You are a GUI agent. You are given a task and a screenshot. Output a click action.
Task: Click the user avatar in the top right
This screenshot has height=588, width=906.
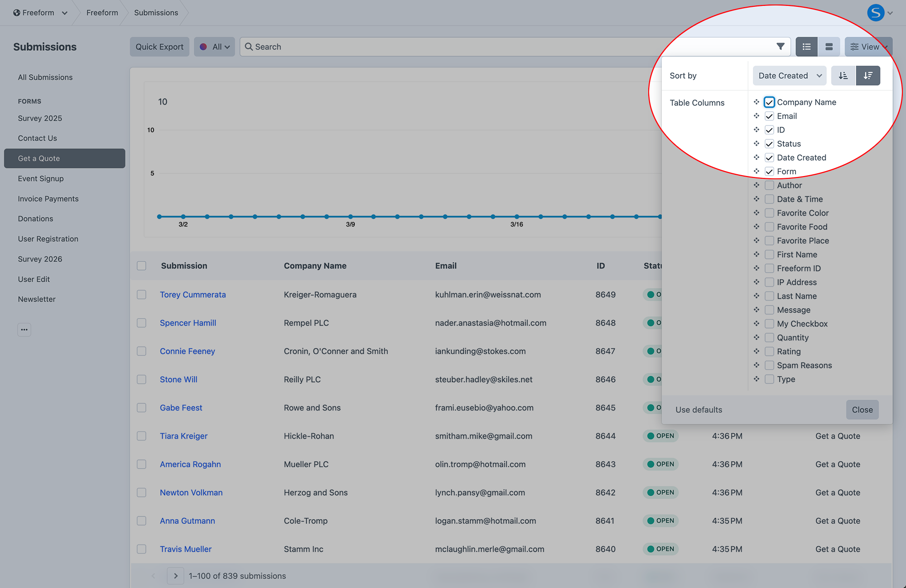pyautogui.click(x=876, y=12)
